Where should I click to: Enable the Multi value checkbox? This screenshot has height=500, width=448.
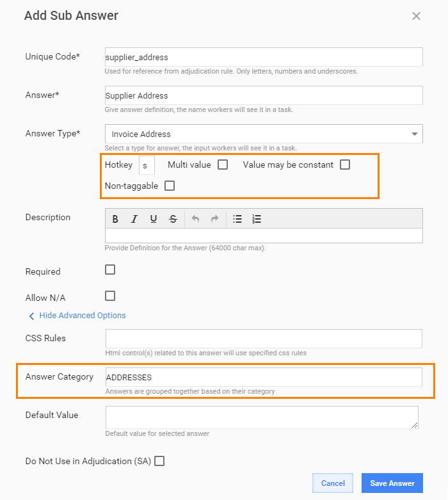pyautogui.click(x=223, y=165)
